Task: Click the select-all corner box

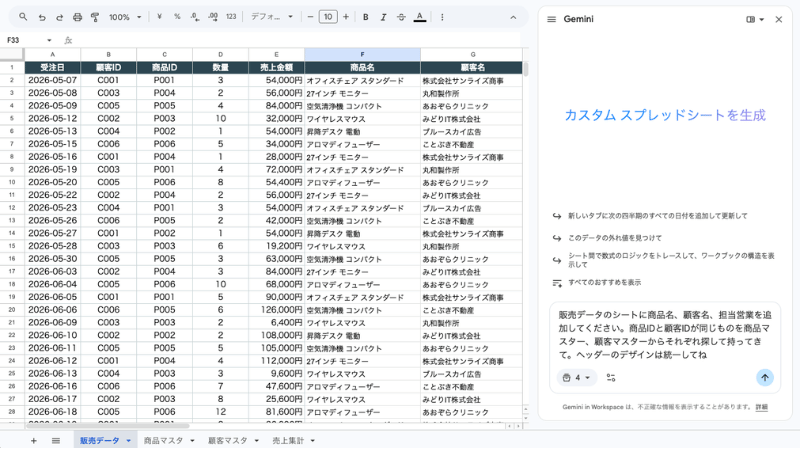Action: coord(12,54)
